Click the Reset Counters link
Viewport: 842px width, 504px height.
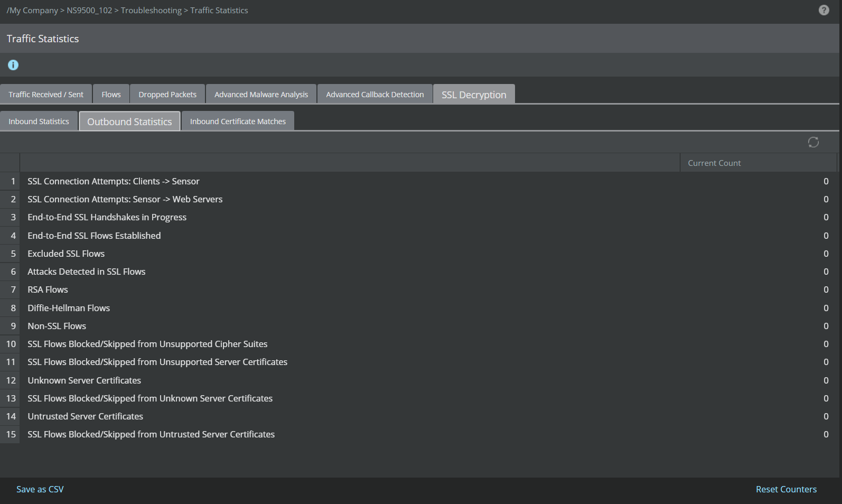point(786,489)
